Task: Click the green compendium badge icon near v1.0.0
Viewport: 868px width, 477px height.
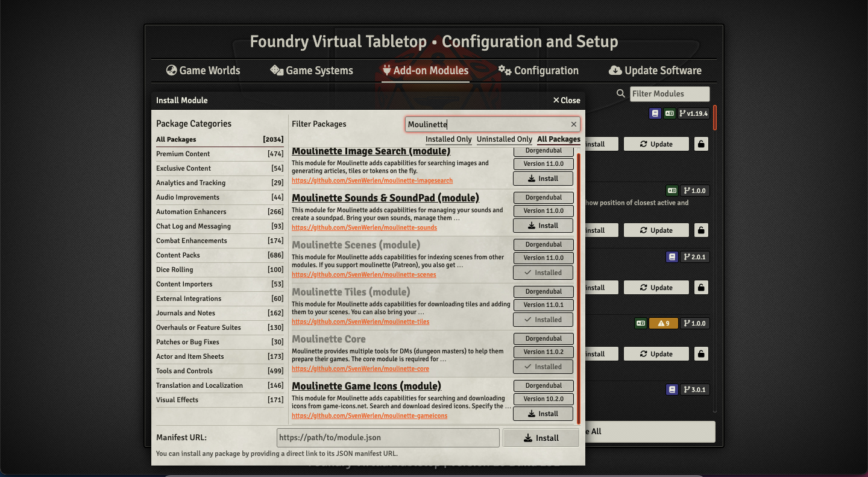Action: (671, 191)
